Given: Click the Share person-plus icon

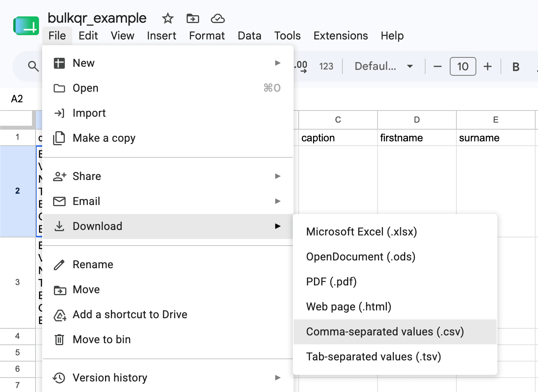Looking at the screenshot, I should coord(59,176).
